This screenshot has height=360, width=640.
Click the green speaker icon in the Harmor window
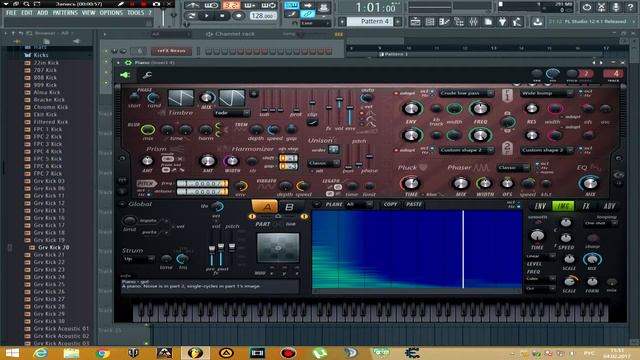point(125,75)
